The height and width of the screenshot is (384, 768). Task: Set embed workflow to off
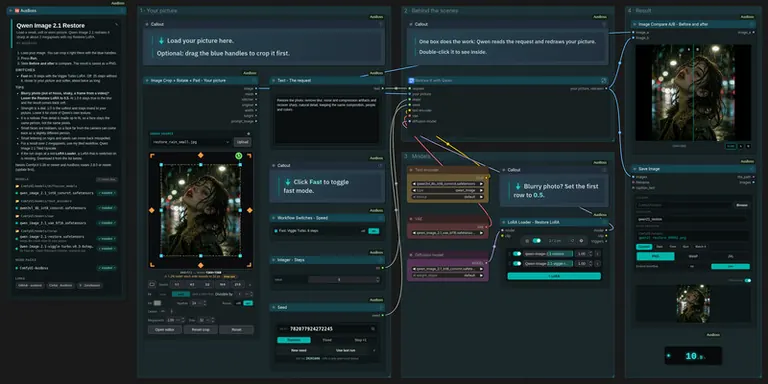[x=692, y=266]
